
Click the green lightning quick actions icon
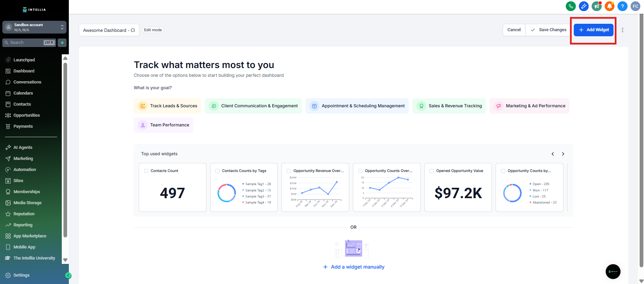click(62, 43)
